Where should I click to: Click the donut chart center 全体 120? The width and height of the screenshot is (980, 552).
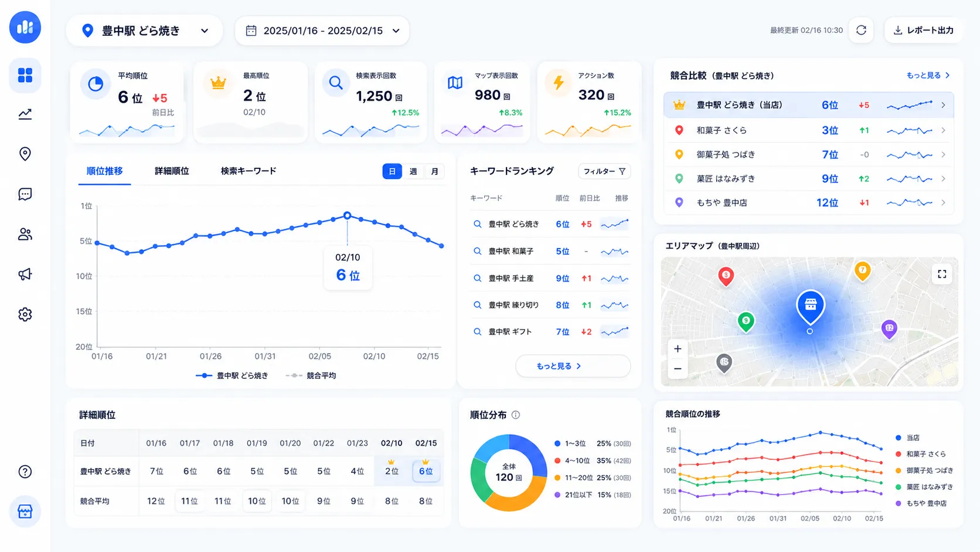(x=509, y=473)
